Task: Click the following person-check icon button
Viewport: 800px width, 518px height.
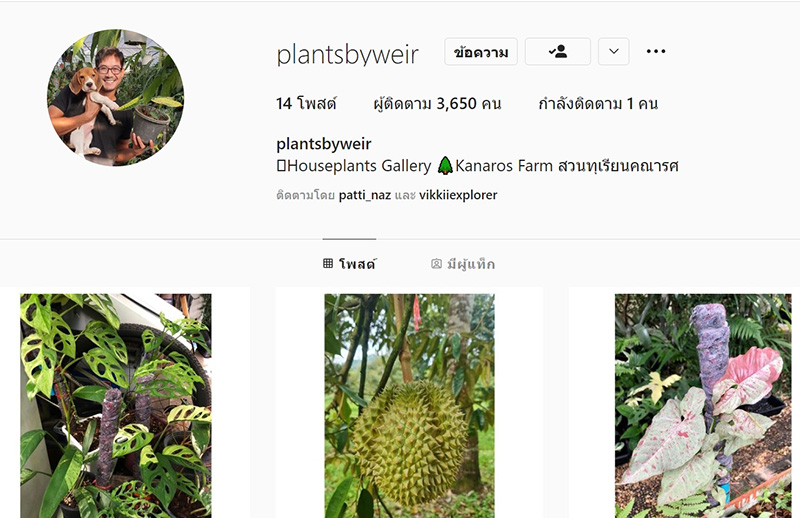Action: [x=558, y=52]
